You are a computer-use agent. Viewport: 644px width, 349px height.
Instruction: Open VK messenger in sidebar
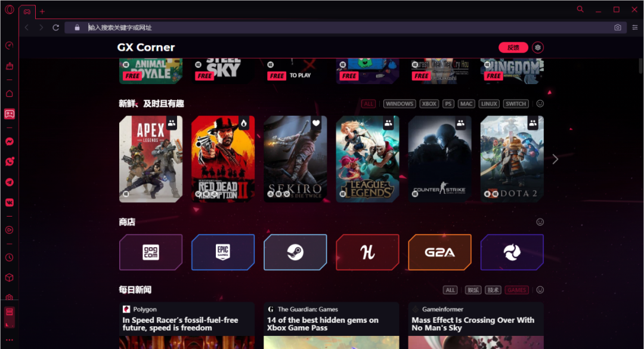click(9, 202)
